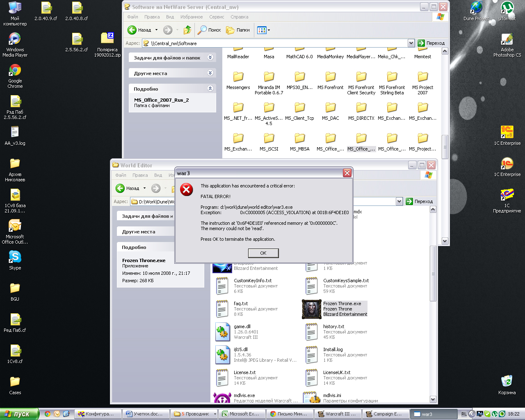Open Dune Project desktop shortcut
The image size is (525, 420).
pyautogui.click(x=476, y=11)
